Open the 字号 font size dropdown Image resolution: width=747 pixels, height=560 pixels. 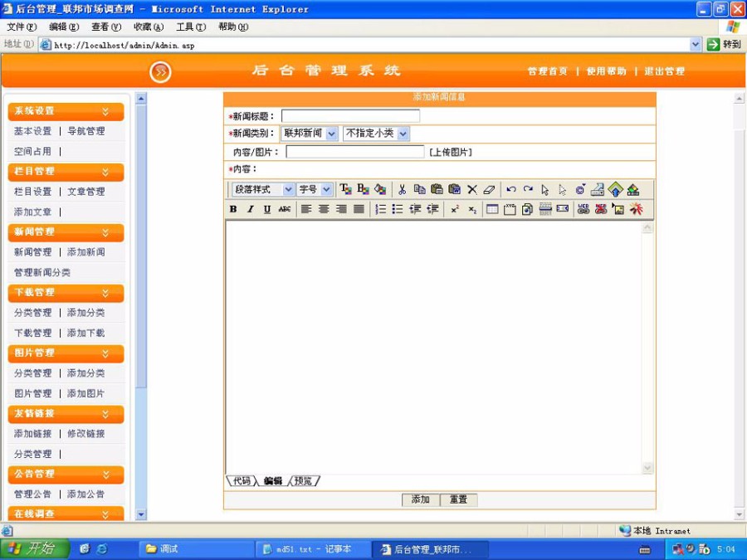(x=315, y=189)
